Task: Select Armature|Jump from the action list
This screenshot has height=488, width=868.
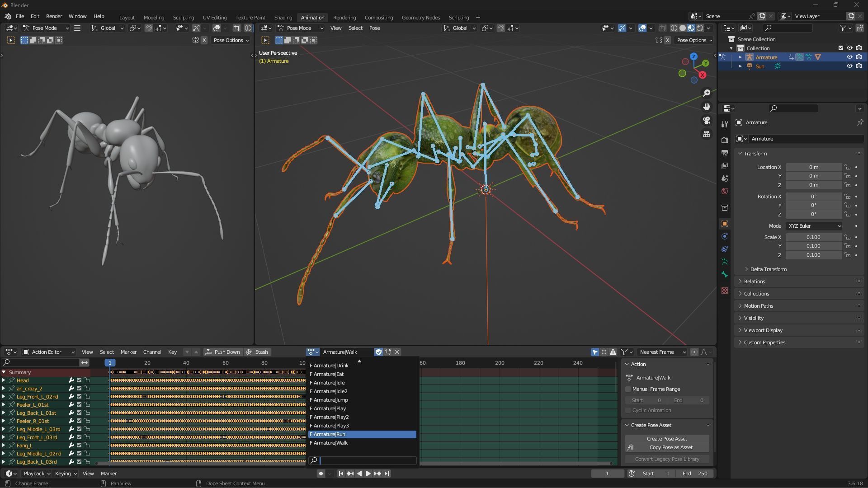Action: tap(362, 400)
